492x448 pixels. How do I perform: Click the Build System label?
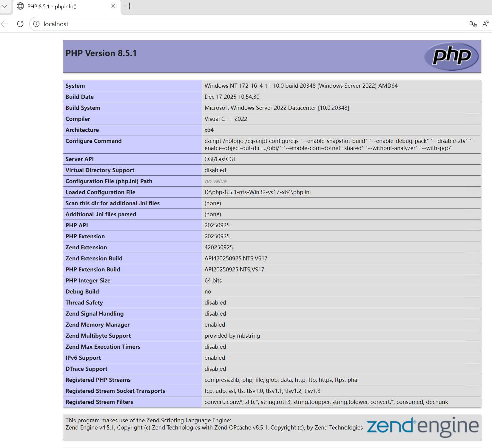[83, 108]
